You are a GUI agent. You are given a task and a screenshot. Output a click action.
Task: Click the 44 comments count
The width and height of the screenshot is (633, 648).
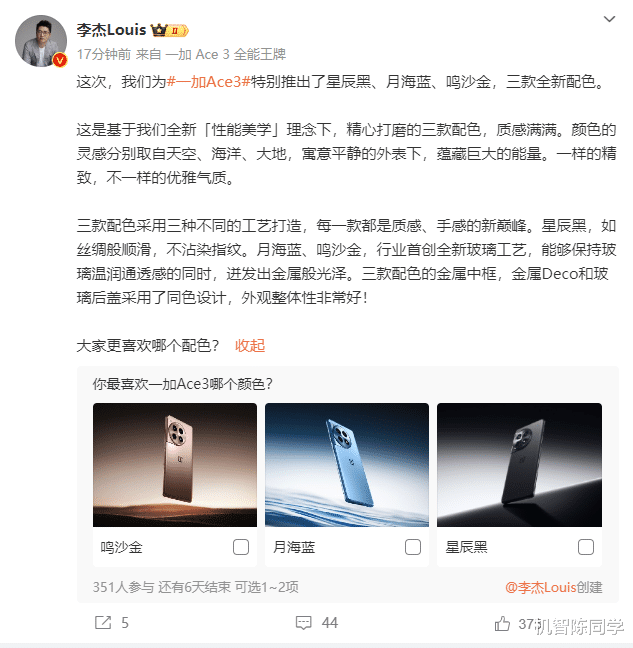(x=330, y=623)
